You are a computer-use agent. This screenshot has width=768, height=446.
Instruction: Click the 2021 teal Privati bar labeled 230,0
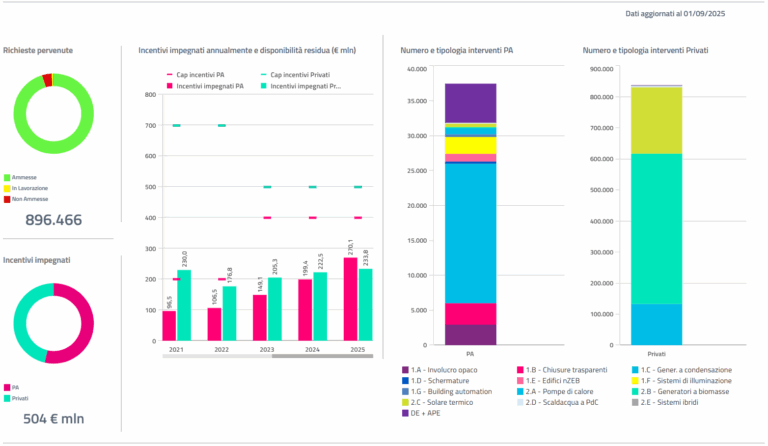point(184,305)
